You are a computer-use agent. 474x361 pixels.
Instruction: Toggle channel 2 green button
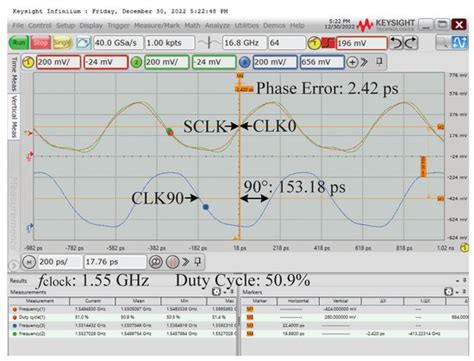136,62
